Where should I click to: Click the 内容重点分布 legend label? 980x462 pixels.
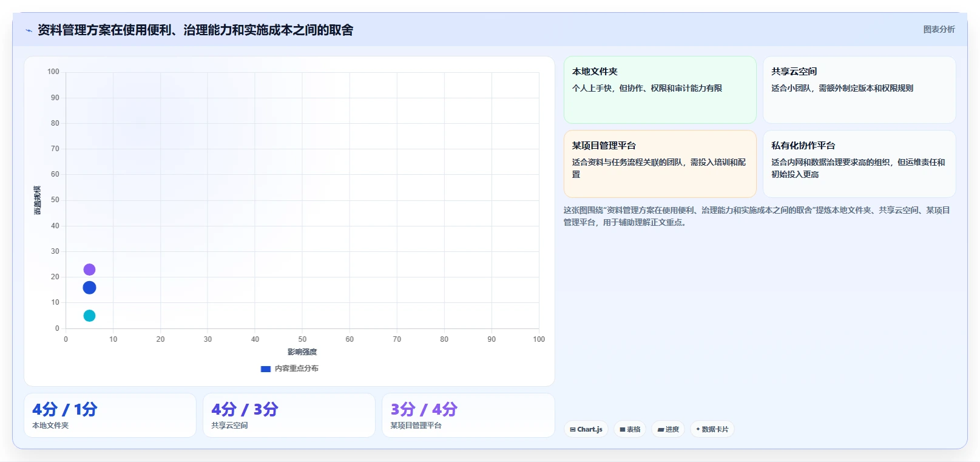[x=296, y=369]
